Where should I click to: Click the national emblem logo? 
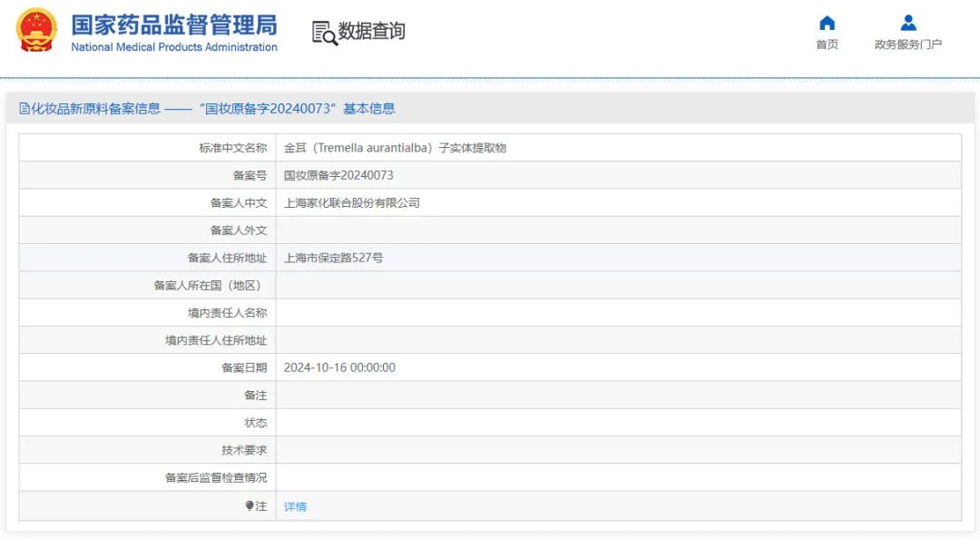point(36,30)
